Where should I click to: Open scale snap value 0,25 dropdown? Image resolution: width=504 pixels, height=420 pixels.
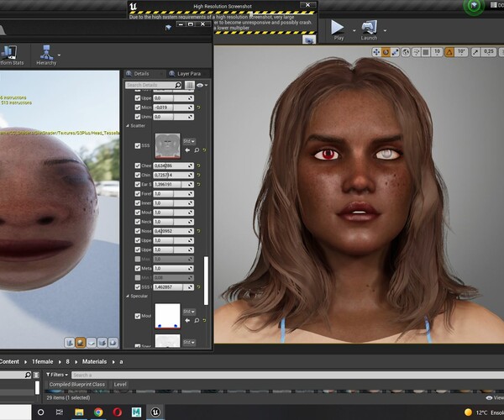click(x=489, y=52)
